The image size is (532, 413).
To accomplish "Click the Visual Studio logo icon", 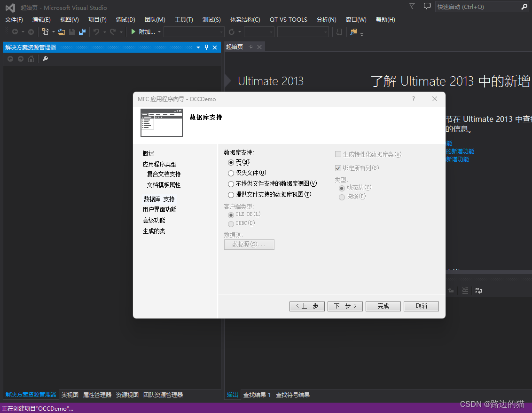I will click(x=10, y=8).
